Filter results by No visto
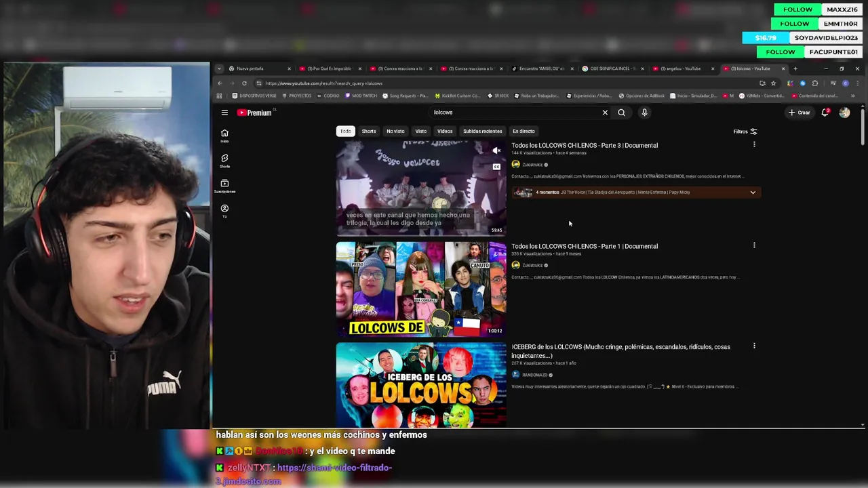This screenshot has width=868, height=488. coord(395,131)
